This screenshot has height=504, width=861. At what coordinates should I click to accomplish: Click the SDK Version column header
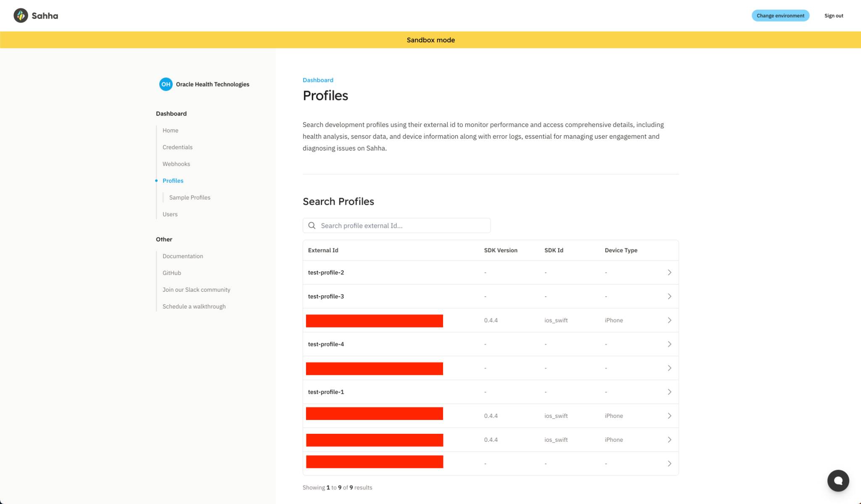click(500, 250)
